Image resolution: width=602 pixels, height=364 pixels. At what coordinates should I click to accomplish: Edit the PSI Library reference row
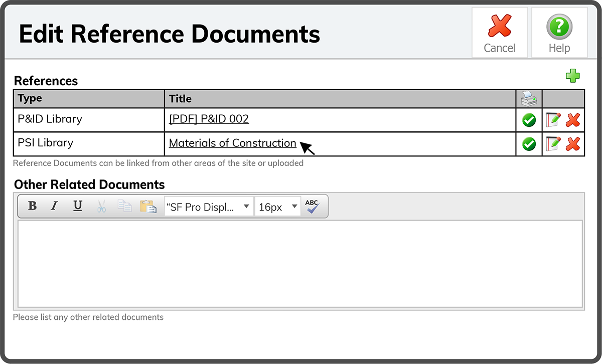pyautogui.click(x=553, y=144)
